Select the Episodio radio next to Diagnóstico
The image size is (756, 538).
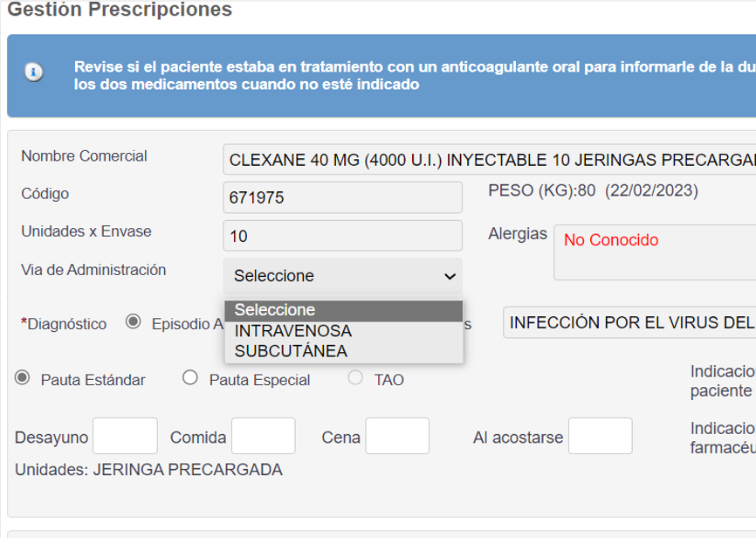tap(134, 322)
